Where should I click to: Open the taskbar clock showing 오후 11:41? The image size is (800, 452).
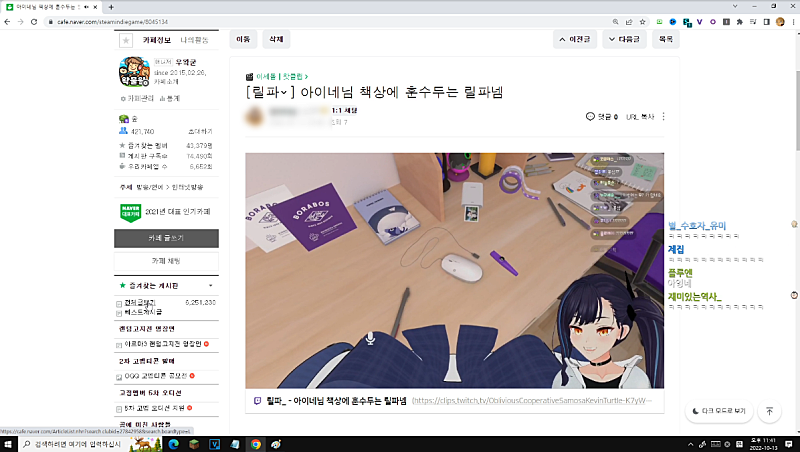[x=763, y=444]
